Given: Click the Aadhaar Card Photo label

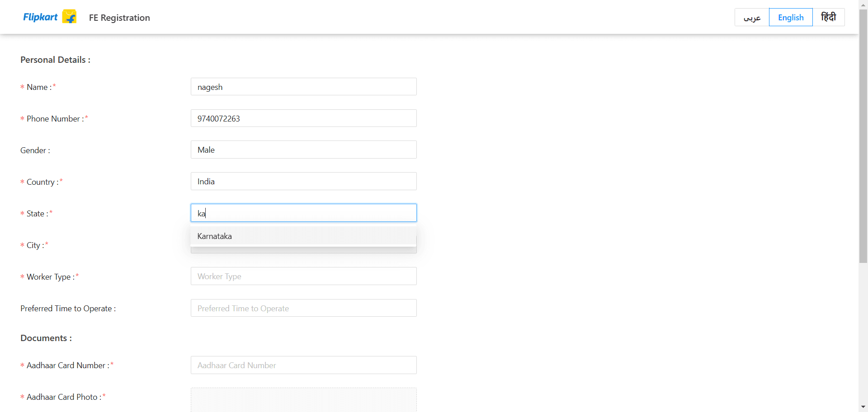Looking at the screenshot, I should [x=63, y=397].
